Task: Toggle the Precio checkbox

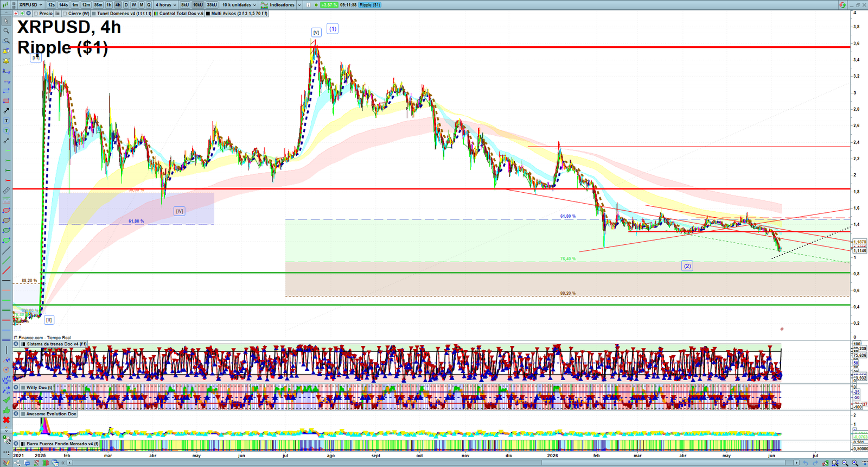Action: (x=36, y=14)
